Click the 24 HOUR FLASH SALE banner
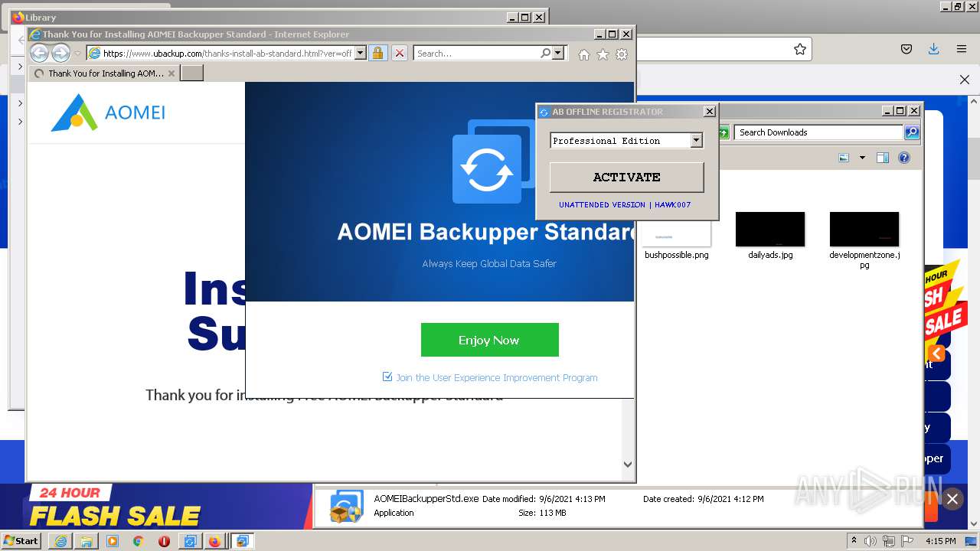Image resolution: width=980 pixels, height=551 pixels. 116,506
